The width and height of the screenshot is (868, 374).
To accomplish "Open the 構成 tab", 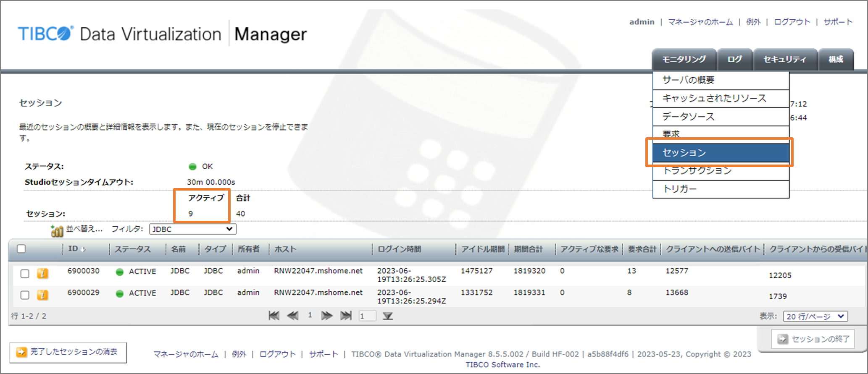I will coord(836,59).
